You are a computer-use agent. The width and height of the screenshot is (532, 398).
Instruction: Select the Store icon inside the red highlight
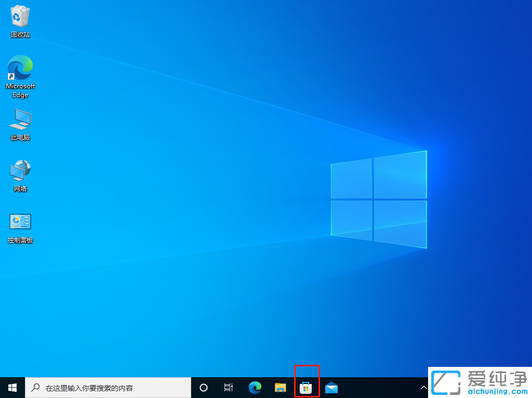307,388
